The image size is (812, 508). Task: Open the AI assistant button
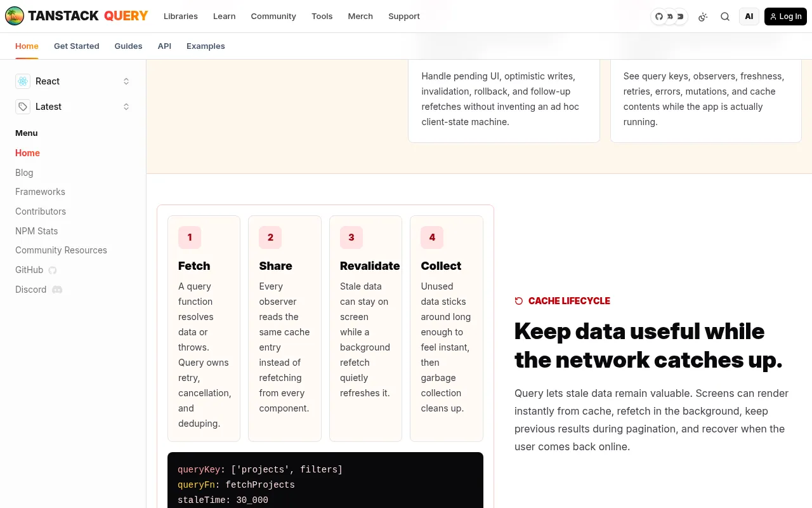point(749,17)
